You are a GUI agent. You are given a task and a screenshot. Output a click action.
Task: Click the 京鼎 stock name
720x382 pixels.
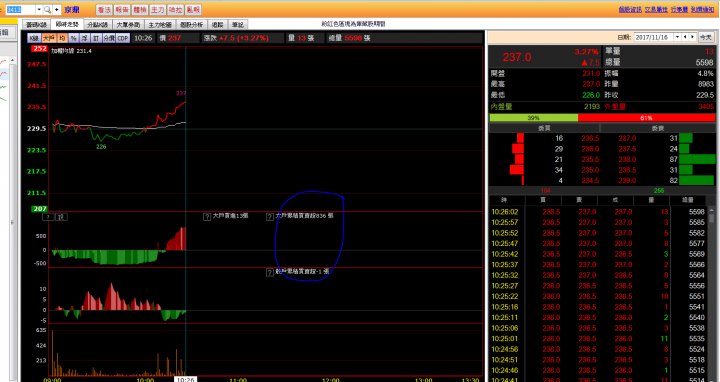tap(72, 10)
